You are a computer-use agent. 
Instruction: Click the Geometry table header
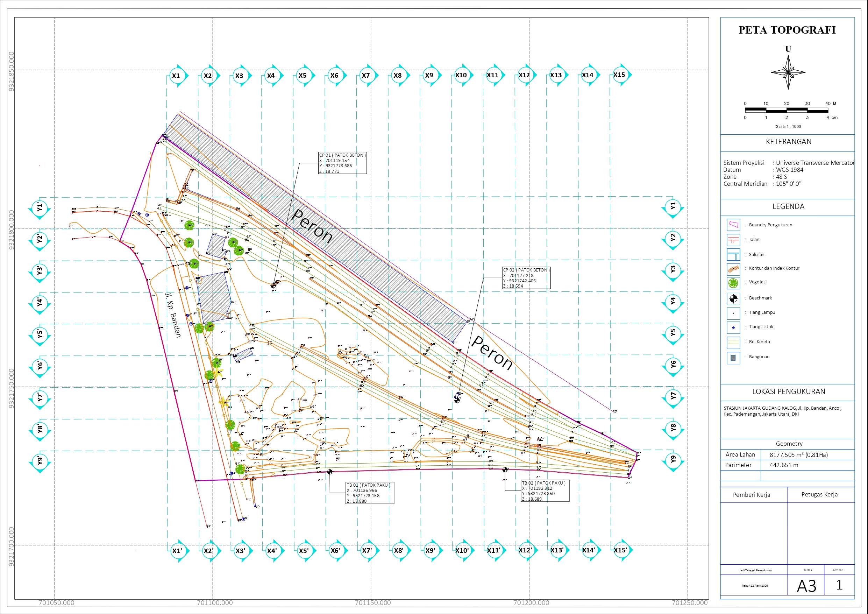tap(789, 444)
